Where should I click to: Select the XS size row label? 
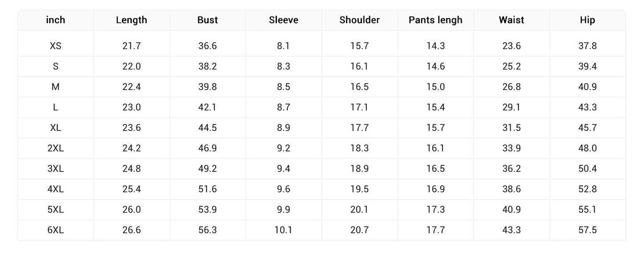click(x=56, y=46)
